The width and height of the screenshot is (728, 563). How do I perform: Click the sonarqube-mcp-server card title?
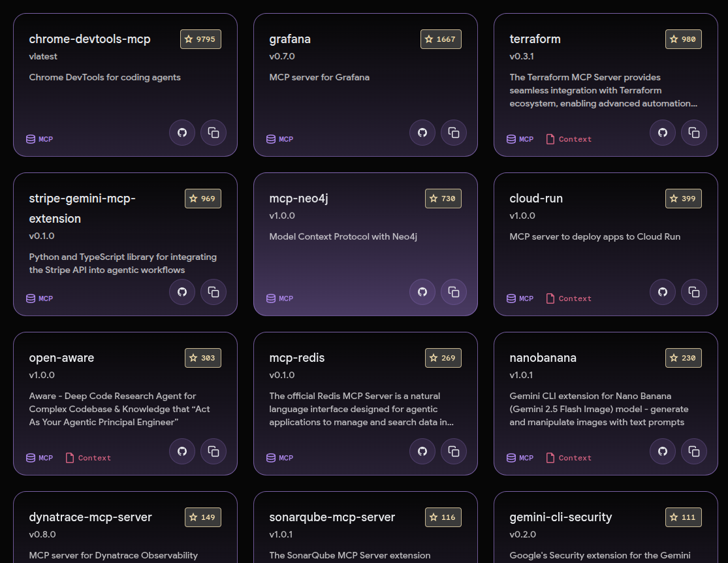coord(332,517)
